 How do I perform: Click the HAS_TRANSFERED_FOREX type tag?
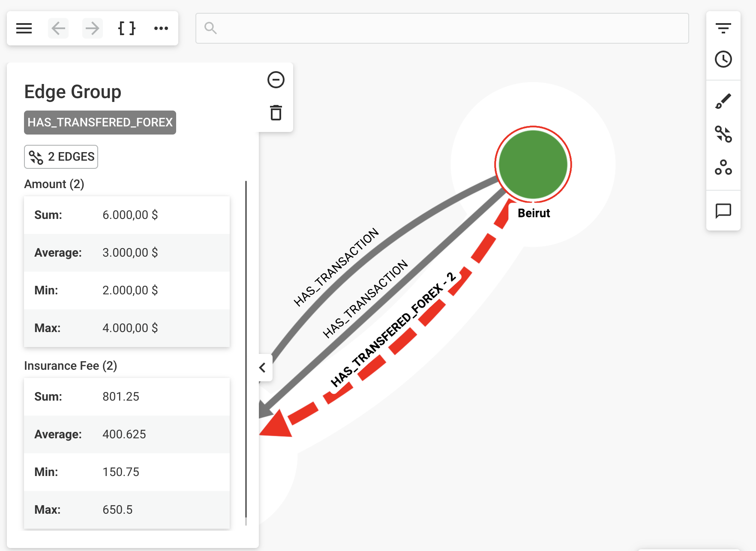point(100,123)
